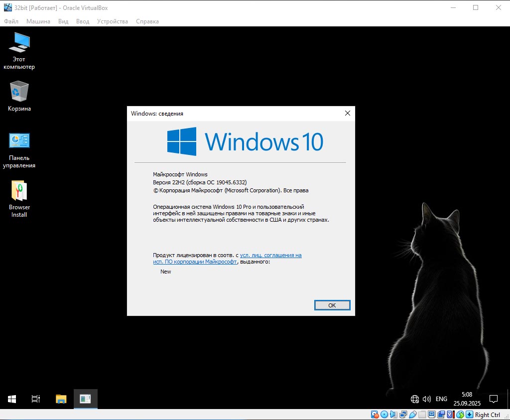The width and height of the screenshot is (510, 420).
Task: Open the Microsoft license agreement link
Action: pos(270,255)
